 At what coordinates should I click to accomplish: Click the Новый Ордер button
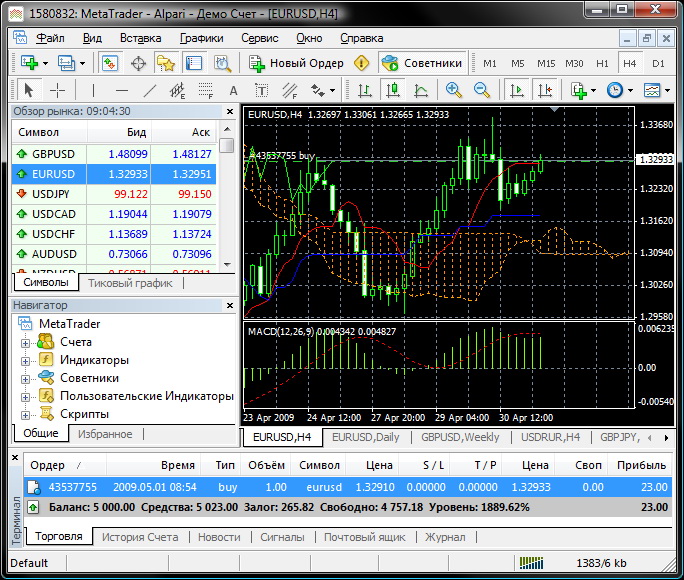296,63
